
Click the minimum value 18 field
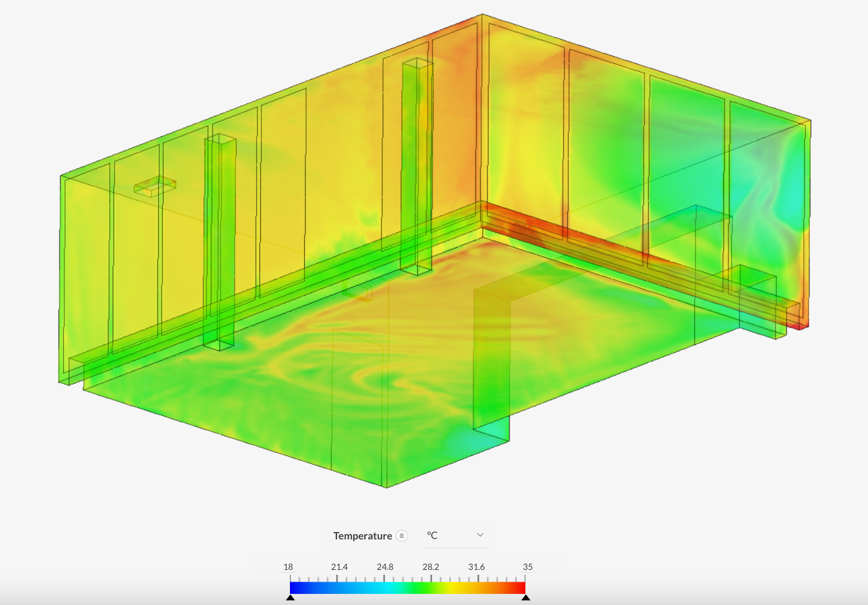click(288, 567)
